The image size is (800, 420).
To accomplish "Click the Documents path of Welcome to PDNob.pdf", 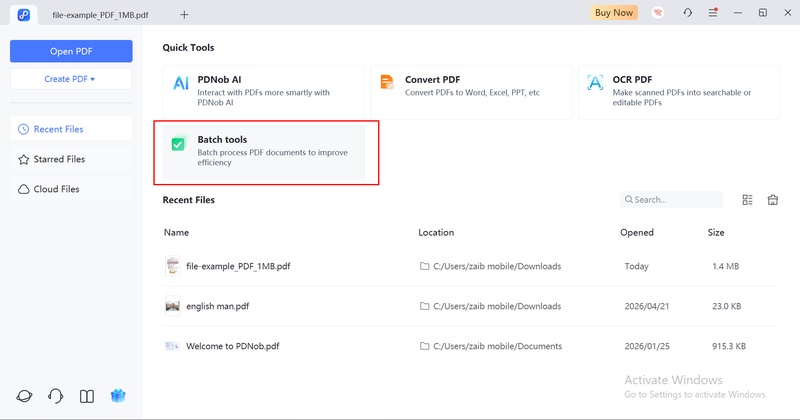I will click(497, 346).
